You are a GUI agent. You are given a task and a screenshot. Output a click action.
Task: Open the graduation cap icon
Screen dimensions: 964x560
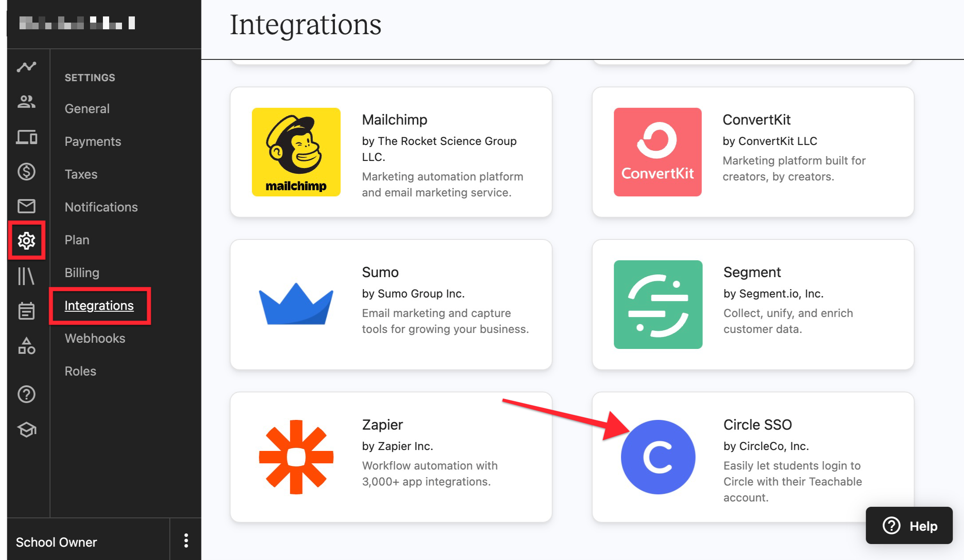point(27,429)
